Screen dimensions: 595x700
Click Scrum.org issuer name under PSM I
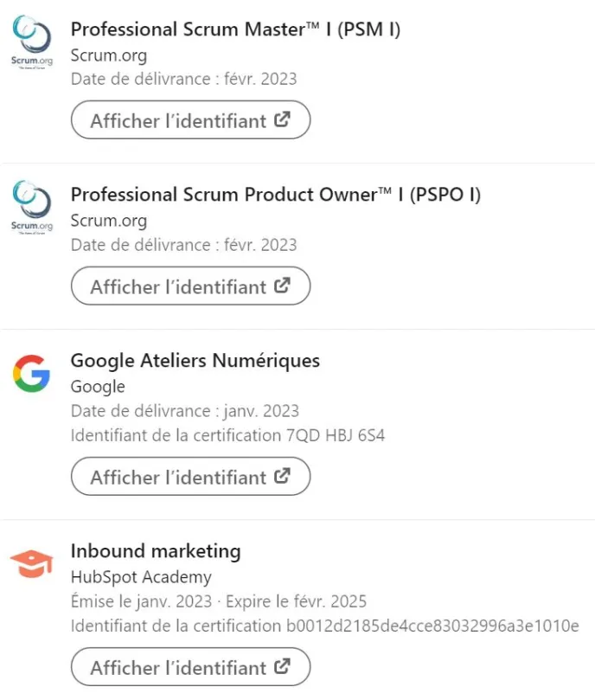point(109,55)
